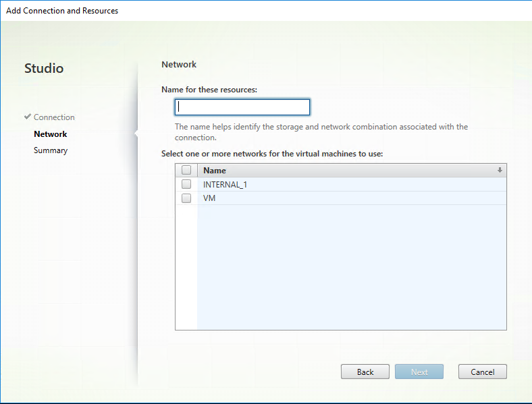The width and height of the screenshot is (532, 404).
Task: Focus the resources name text field
Action: point(242,107)
